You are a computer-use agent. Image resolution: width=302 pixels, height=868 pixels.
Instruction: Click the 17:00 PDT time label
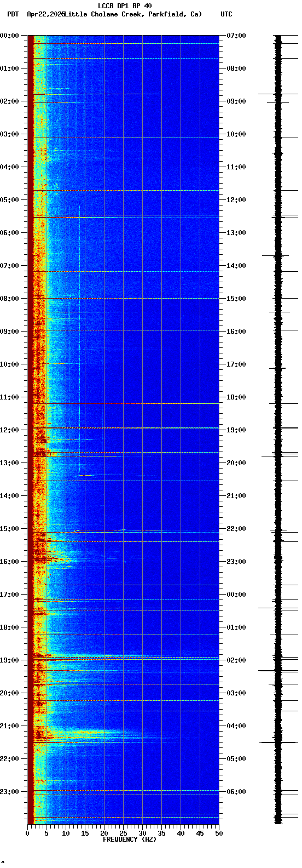[10, 595]
